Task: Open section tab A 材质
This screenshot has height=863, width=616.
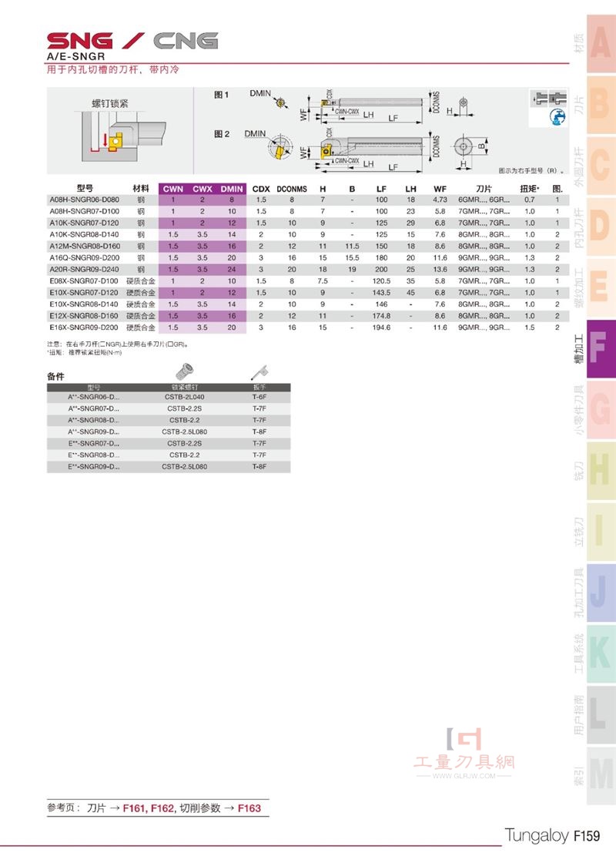Action: [x=600, y=44]
